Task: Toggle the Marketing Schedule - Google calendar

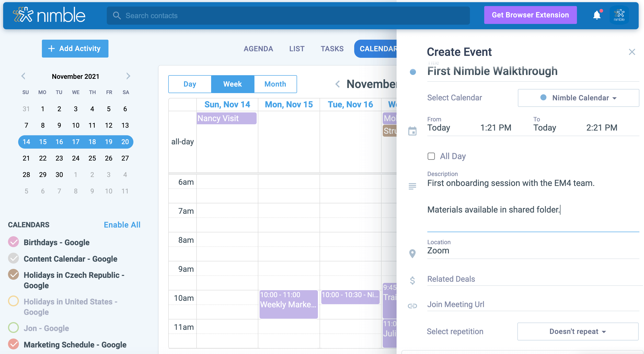Action: pyautogui.click(x=14, y=344)
